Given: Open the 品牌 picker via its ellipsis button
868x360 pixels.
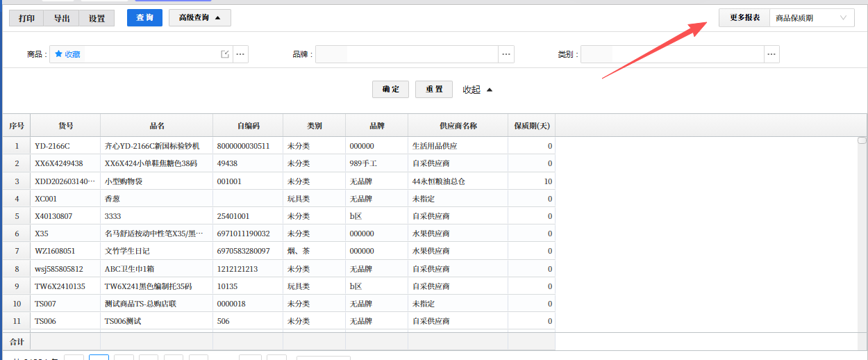Looking at the screenshot, I should coord(506,54).
